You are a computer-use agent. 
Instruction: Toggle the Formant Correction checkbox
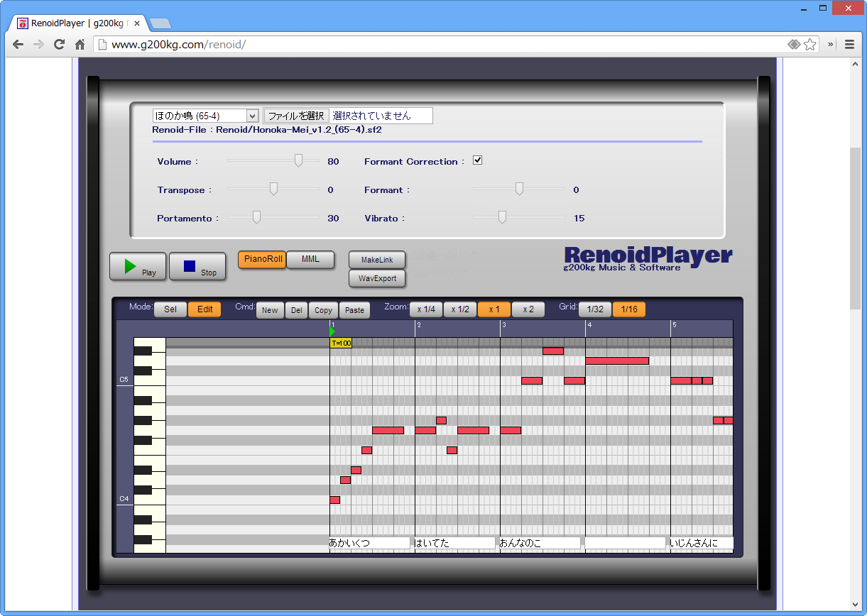[x=477, y=160]
